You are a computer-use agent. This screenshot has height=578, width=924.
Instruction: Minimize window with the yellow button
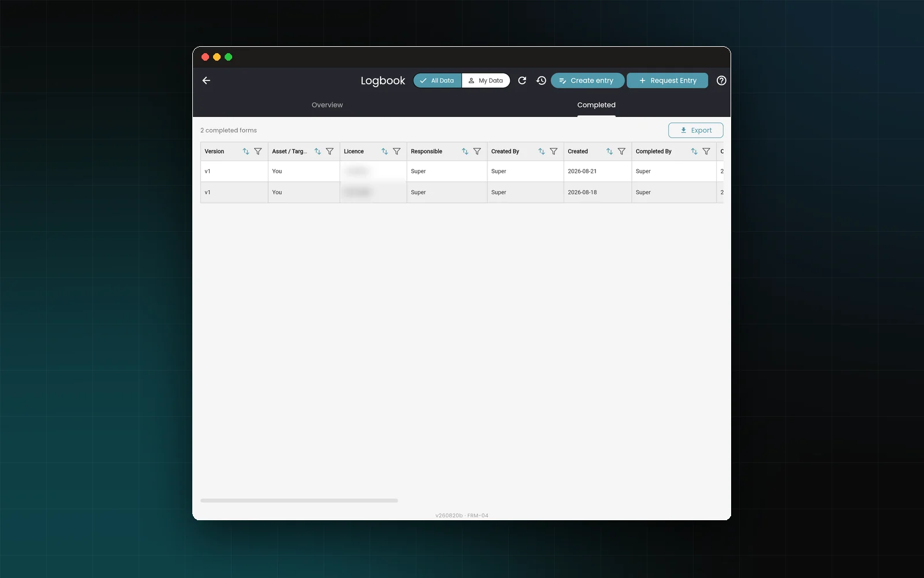tap(217, 57)
